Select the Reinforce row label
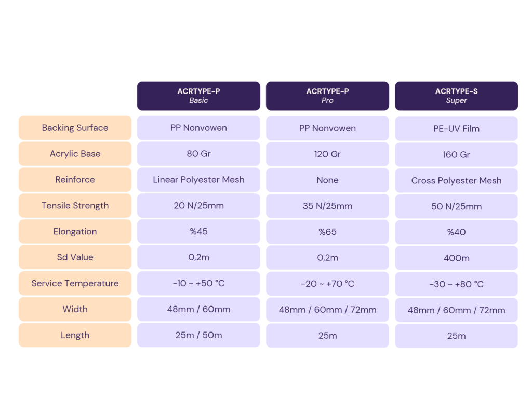 tap(75, 179)
